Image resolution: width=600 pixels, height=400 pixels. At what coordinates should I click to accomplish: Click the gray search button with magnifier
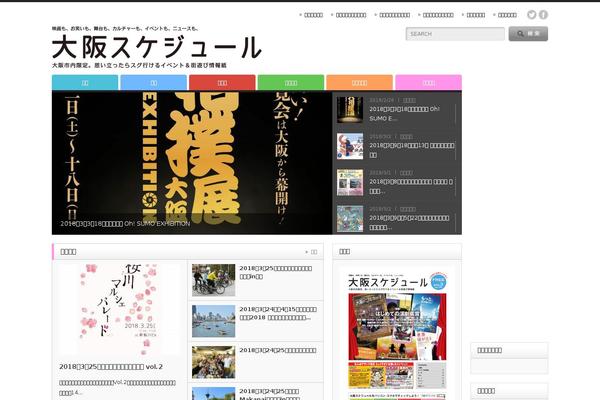tap(528, 34)
